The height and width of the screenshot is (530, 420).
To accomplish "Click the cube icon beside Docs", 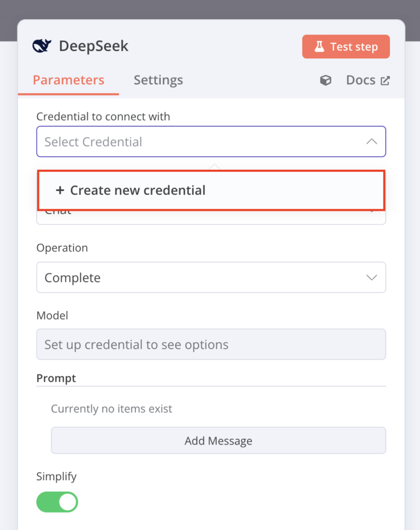I will (326, 80).
